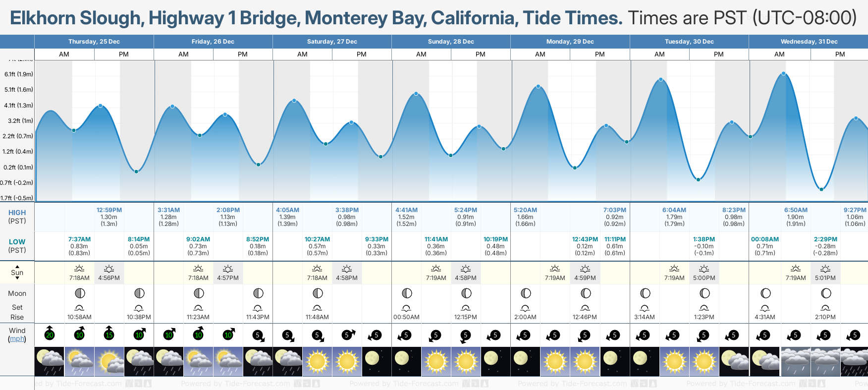868x390 pixels.
Task: Select the Thursday, 25 Dec day header
Action: (x=94, y=42)
